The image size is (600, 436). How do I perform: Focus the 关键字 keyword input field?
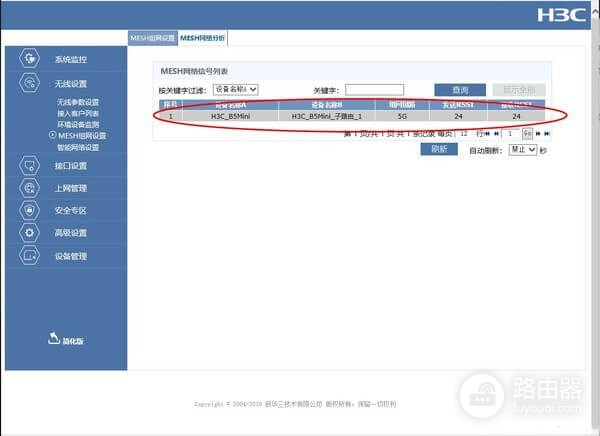(x=374, y=89)
